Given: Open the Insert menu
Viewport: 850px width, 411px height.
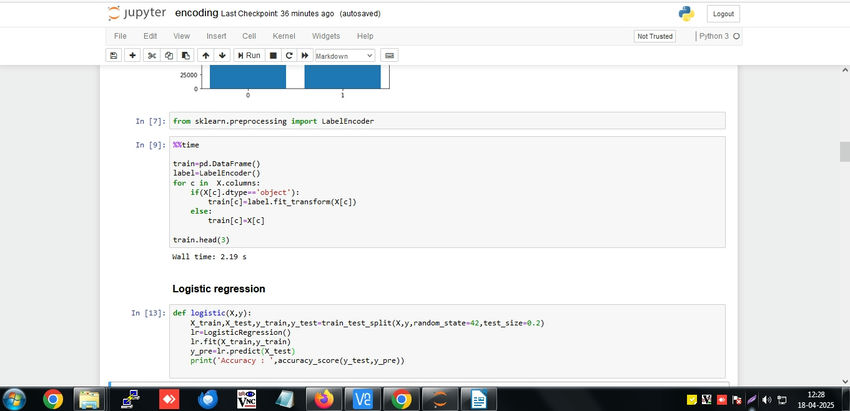Looking at the screenshot, I should 216,36.
